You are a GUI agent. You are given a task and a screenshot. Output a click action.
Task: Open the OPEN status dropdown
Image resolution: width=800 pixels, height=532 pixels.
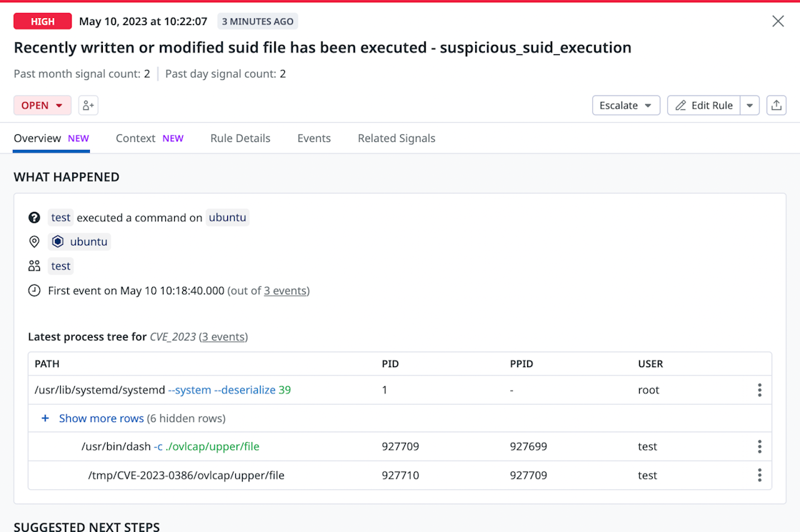pyautogui.click(x=42, y=106)
